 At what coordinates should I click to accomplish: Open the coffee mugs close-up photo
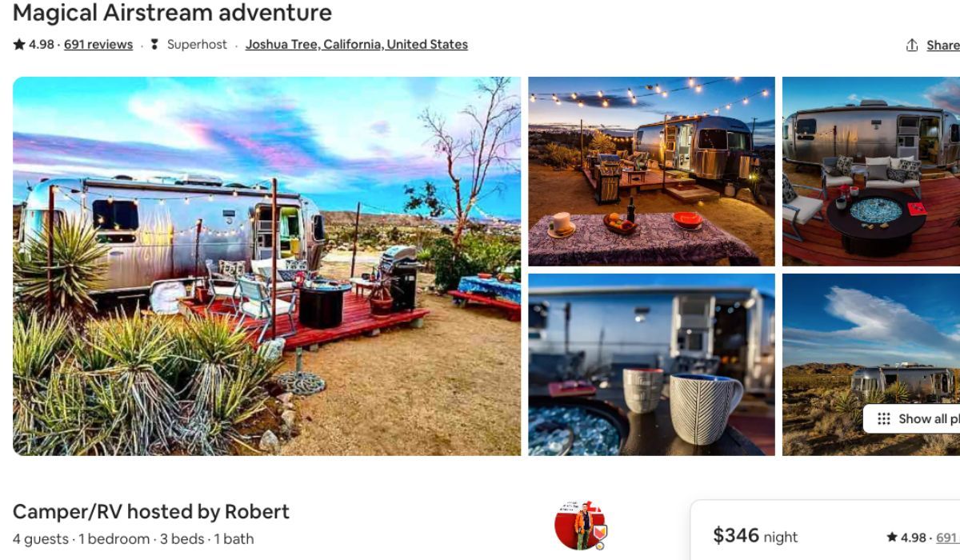pos(651,365)
